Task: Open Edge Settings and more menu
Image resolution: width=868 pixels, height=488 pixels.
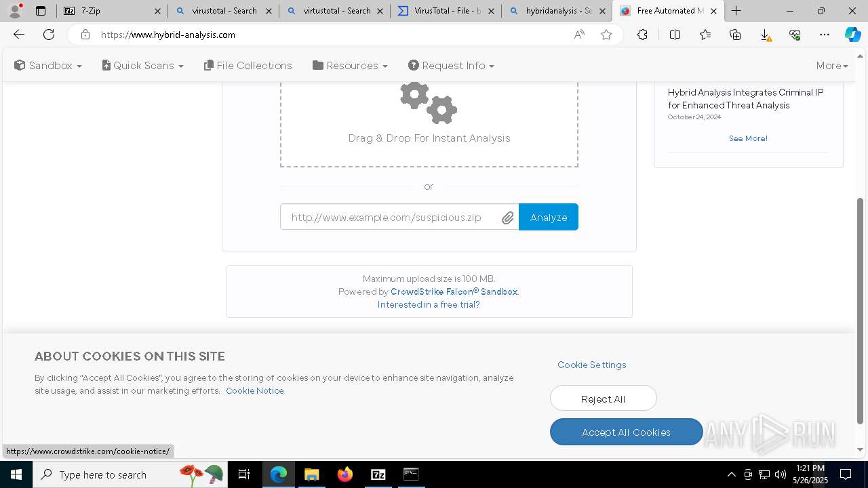Action: click(825, 35)
